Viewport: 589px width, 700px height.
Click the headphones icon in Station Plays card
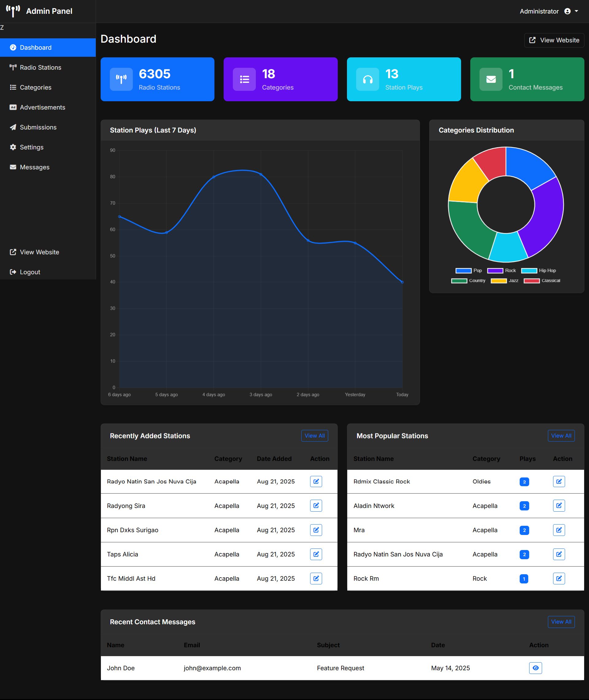tap(368, 79)
